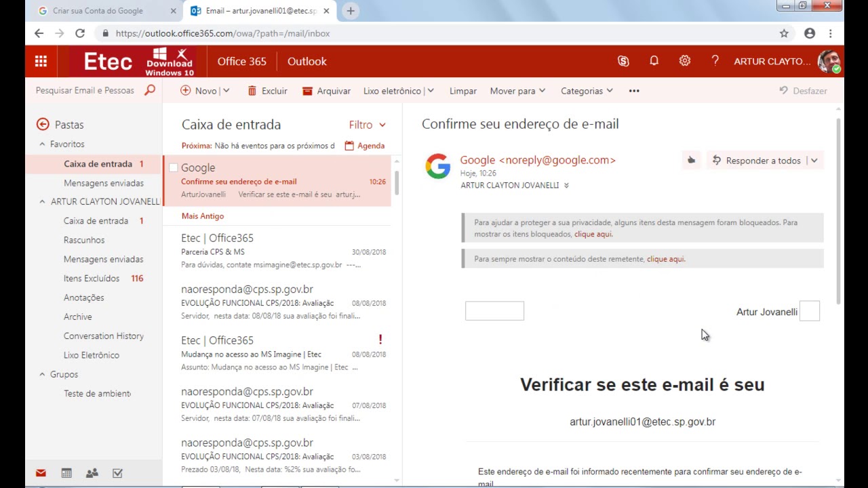
Task: Open Mudança no acesso ao MS Imagine email
Action: pos(277,354)
